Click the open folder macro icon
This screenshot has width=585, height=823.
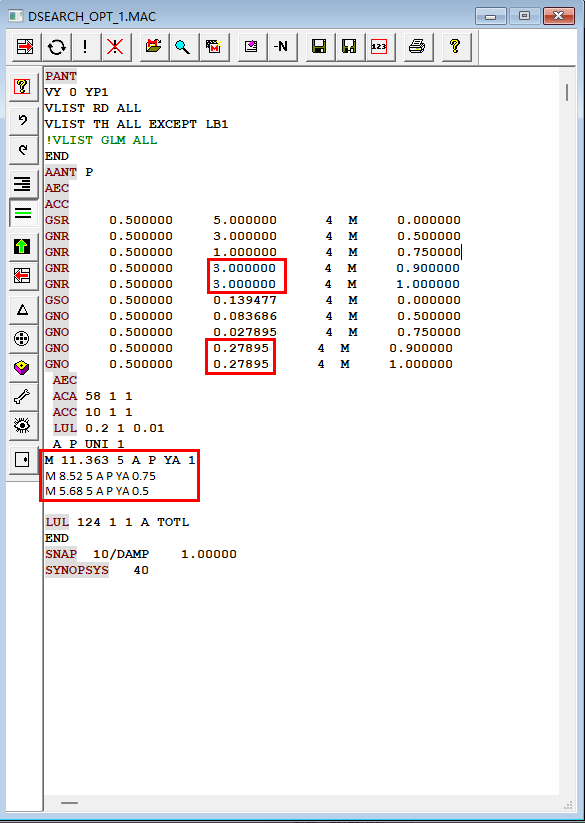click(154, 47)
